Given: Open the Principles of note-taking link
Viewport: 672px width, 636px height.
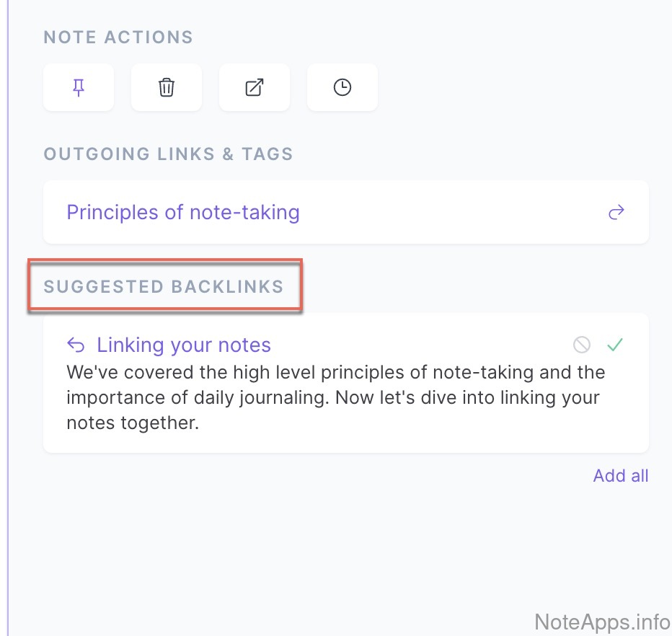Looking at the screenshot, I should (x=183, y=213).
